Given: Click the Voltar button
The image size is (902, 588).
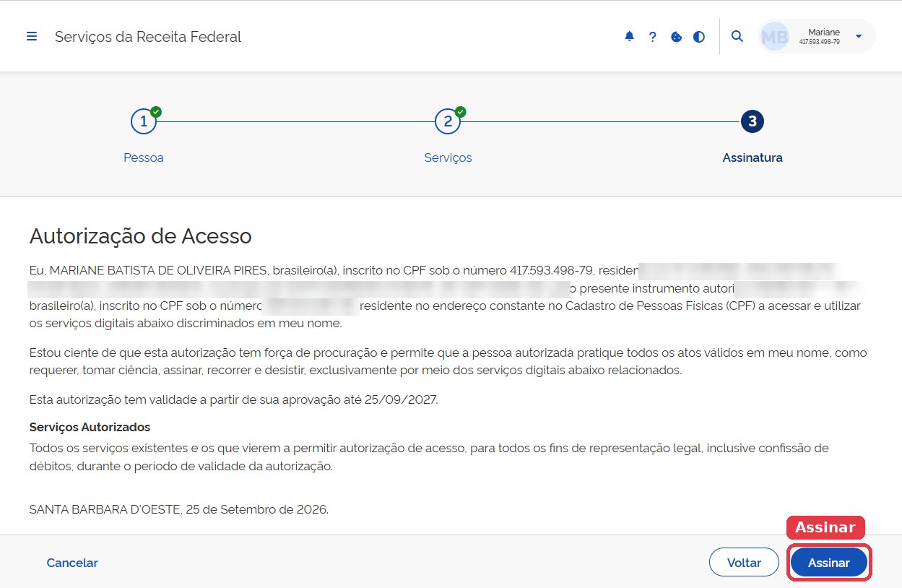Looking at the screenshot, I should click(744, 563).
